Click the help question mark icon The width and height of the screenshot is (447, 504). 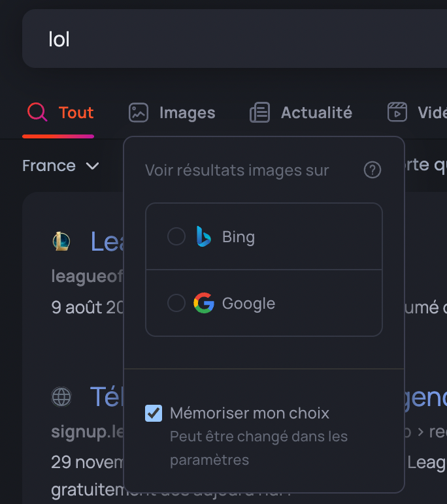coord(372,170)
